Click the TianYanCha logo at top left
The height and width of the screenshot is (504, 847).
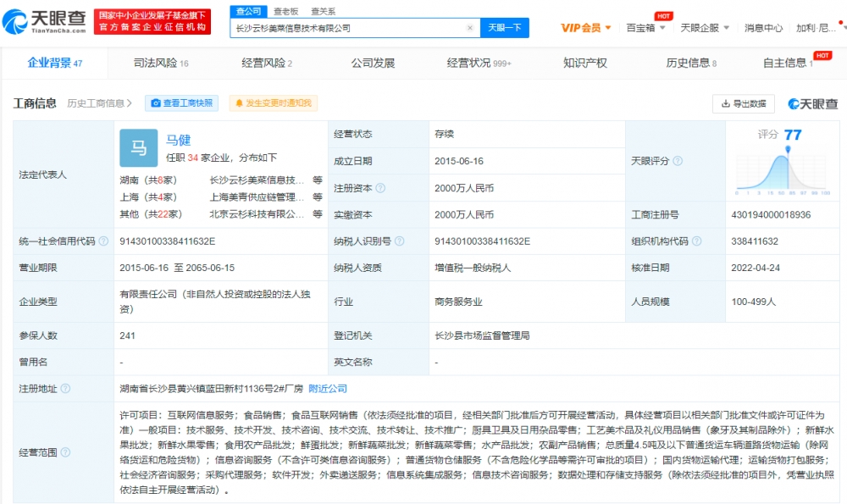[44, 22]
